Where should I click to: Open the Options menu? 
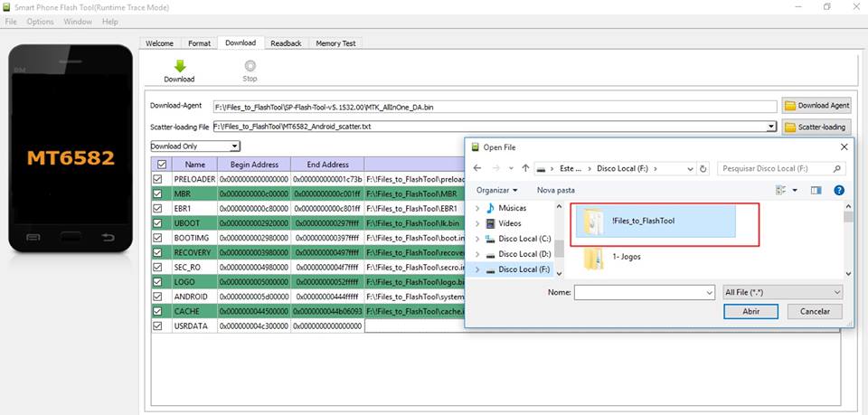click(41, 22)
